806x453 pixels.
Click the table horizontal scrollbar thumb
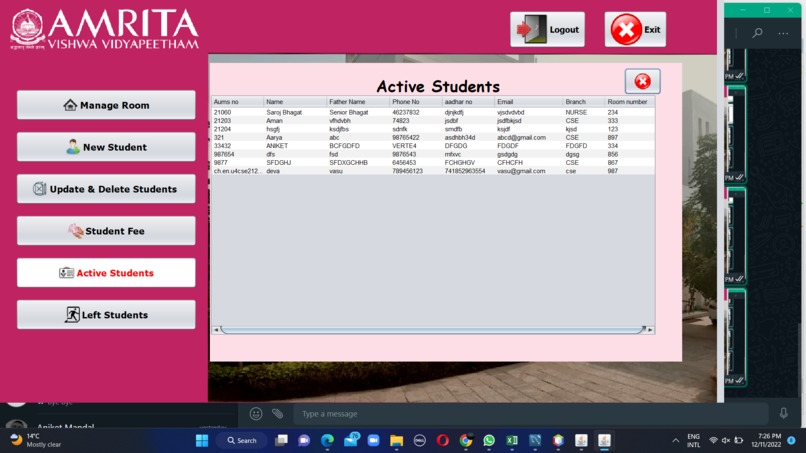coord(433,330)
